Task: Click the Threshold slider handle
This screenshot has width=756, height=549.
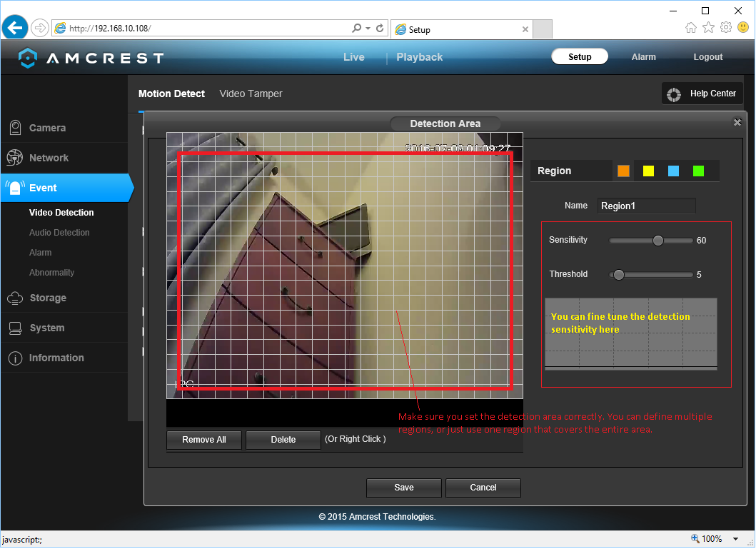Action: (619, 275)
